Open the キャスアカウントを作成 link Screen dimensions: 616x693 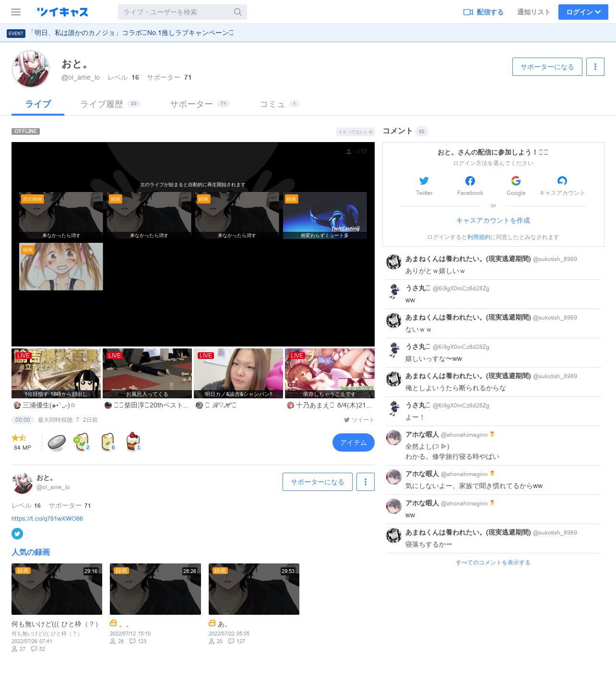point(493,220)
